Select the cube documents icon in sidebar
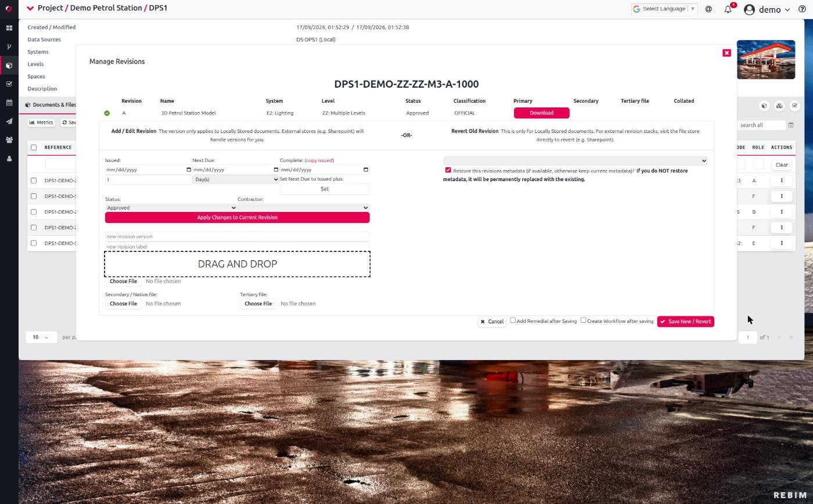 pyautogui.click(x=9, y=66)
